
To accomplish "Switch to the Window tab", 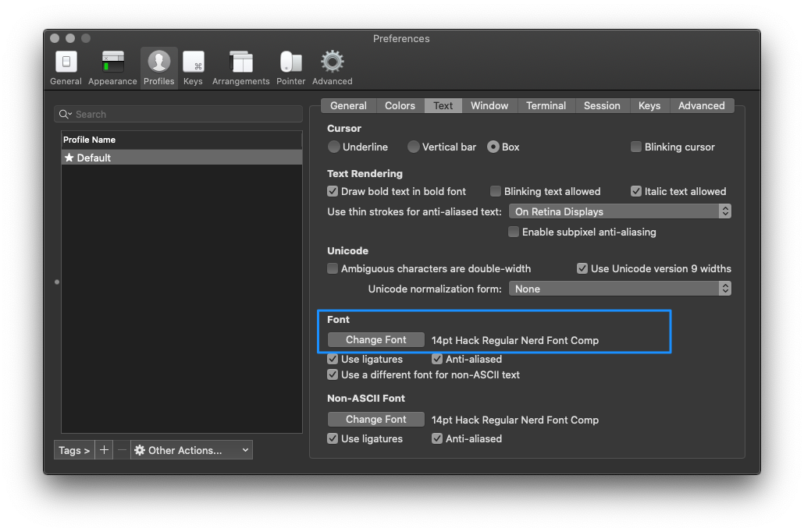I will pos(489,105).
